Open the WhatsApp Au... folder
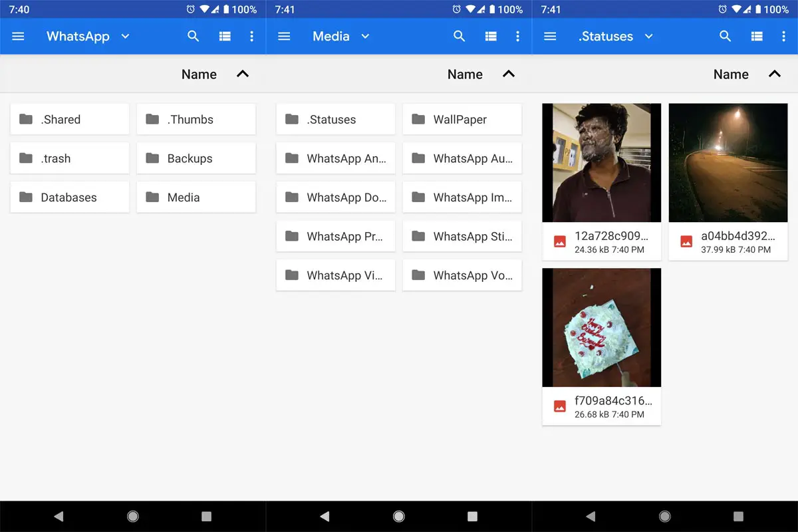This screenshot has height=532, width=798. point(462,158)
